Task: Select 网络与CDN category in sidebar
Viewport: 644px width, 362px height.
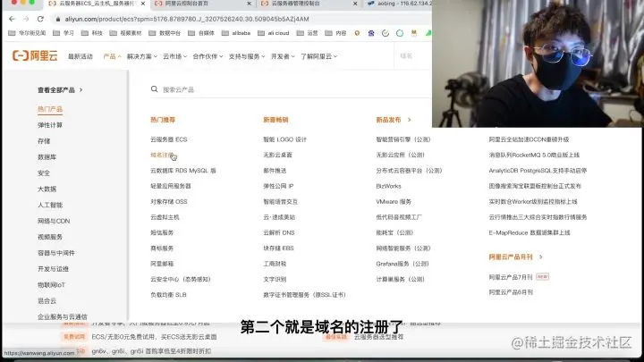Action: point(54,222)
